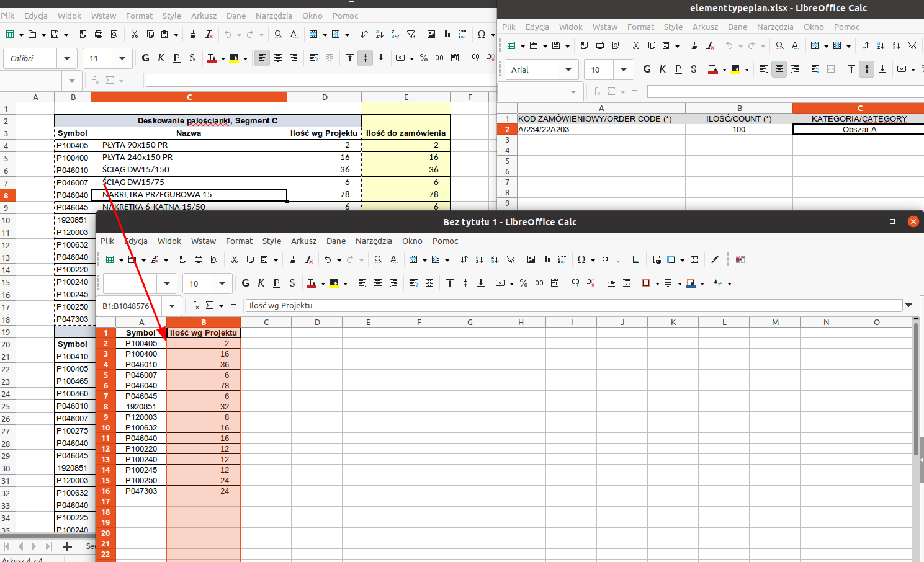Open the highlighting color dropdown arrow
This screenshot has width=924, height=562.
346,282
